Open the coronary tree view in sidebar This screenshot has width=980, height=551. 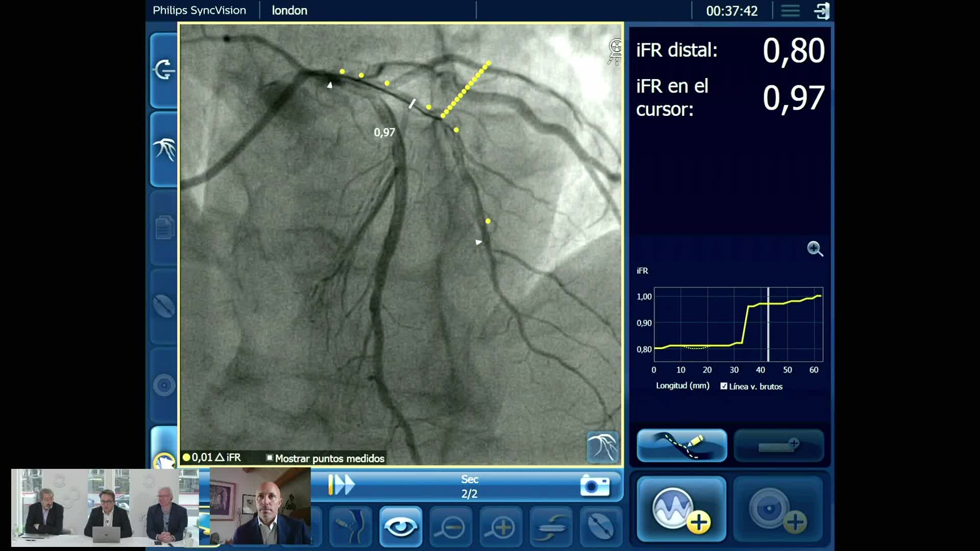tap(164, 149)
